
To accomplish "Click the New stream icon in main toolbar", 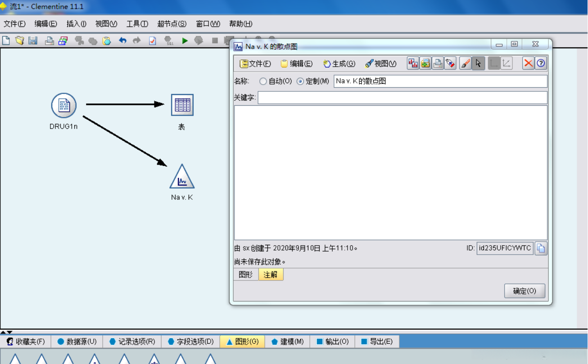I will [x=6, y=40].
